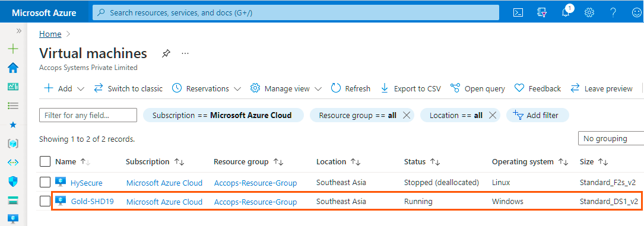Open the No grouping dropdown
The height and width of the screenshot is (226, 644).
click(611, 139)
